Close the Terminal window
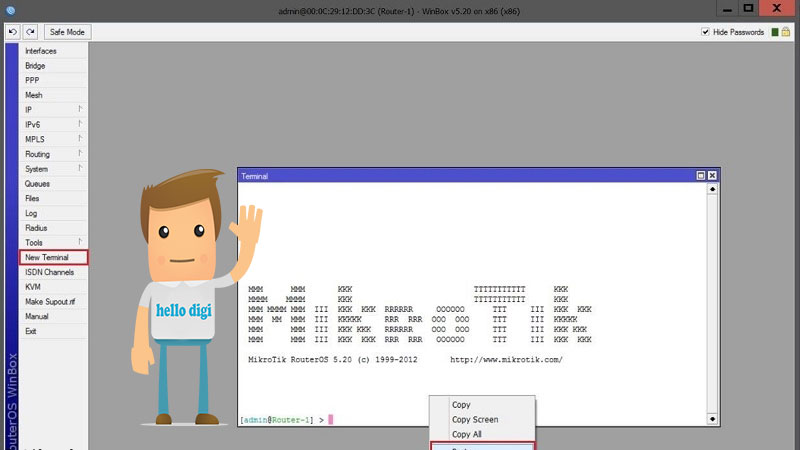 tap(712, 176)
